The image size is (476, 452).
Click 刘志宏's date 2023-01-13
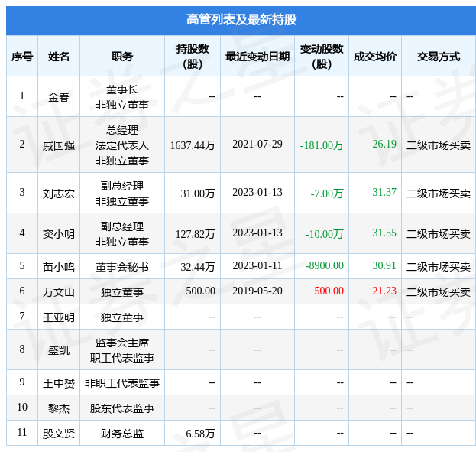tap(257, 192)
